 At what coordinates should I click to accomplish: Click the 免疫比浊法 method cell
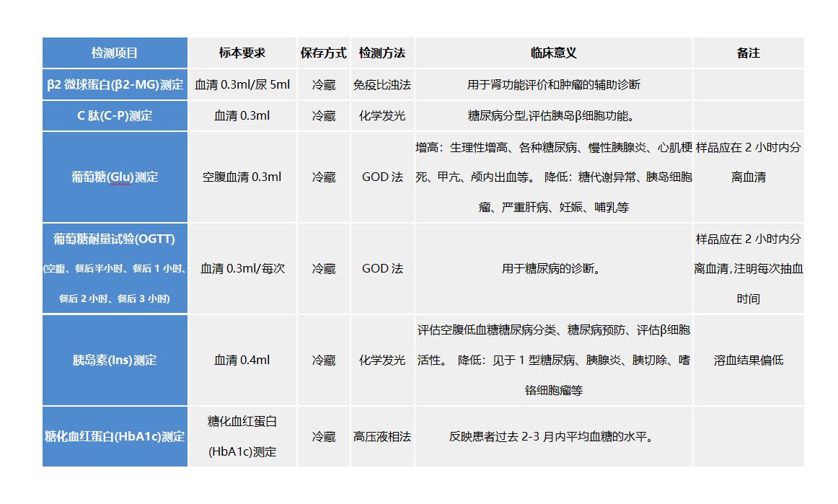pyautogui.click(x=382, y=84)
